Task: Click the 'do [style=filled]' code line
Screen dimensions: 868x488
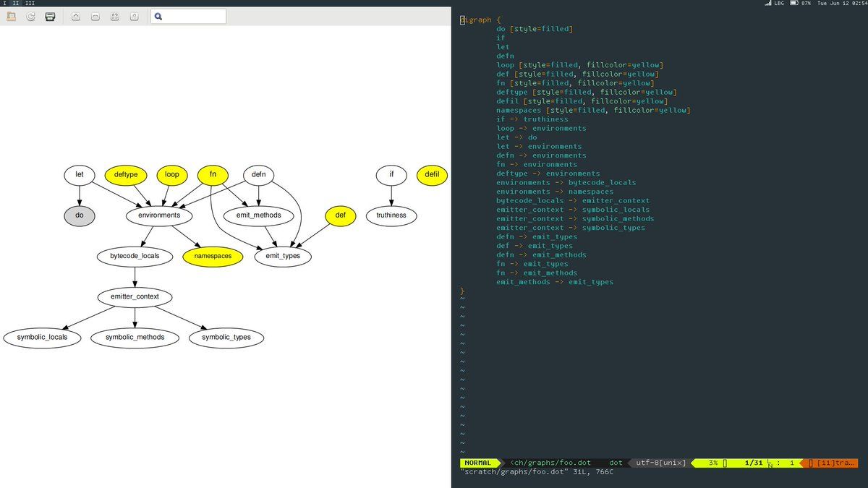Action: click(534, 29)
